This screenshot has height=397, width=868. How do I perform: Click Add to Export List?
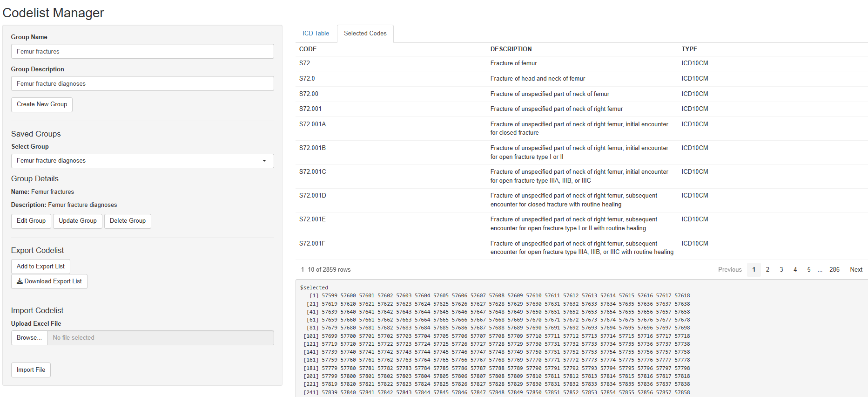[x=40, y=267]
